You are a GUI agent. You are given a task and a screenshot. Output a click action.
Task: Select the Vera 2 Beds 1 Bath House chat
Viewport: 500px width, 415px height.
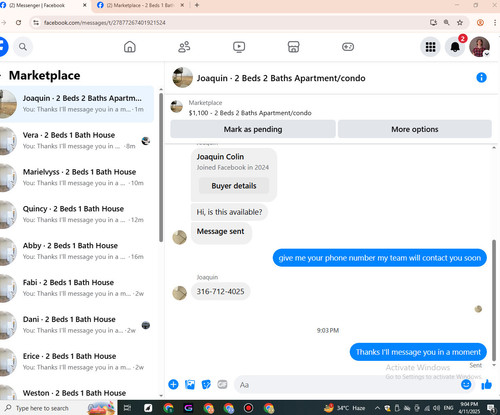77,141
